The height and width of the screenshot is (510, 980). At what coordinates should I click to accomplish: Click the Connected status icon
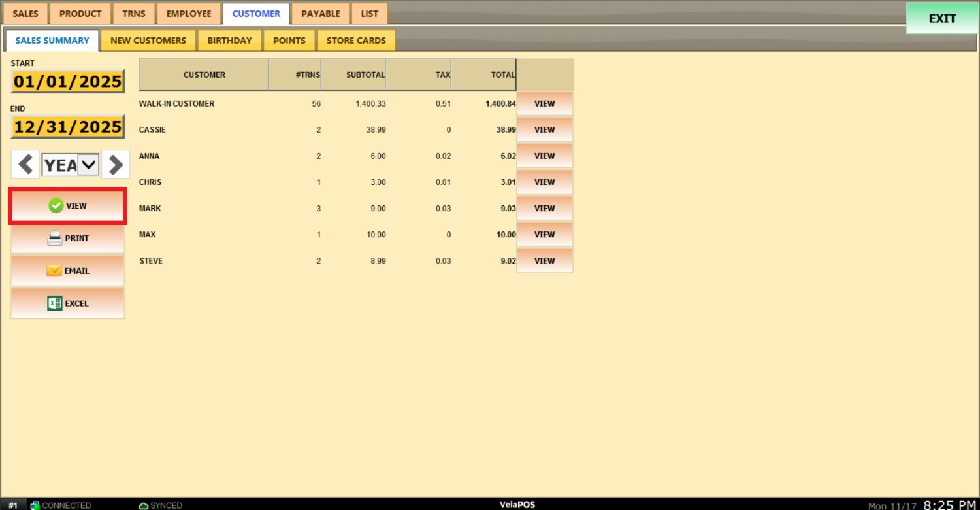click(35, 505)
